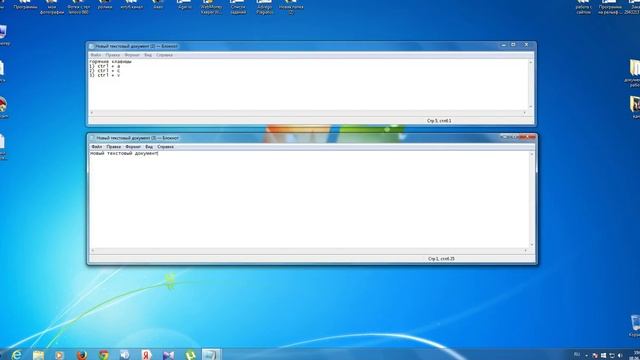640x360 pixels.
Task: Select the "Новая папка (2)" desktop folder
Action: tap(291, 7)
